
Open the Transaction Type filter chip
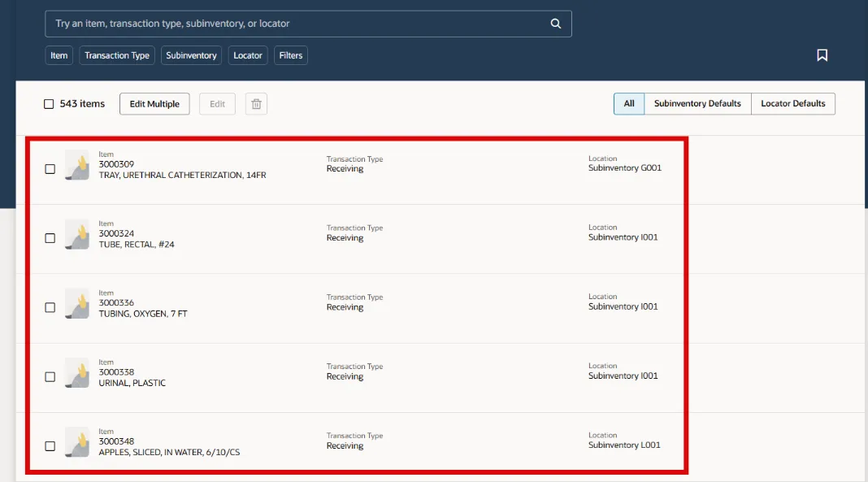117,55
